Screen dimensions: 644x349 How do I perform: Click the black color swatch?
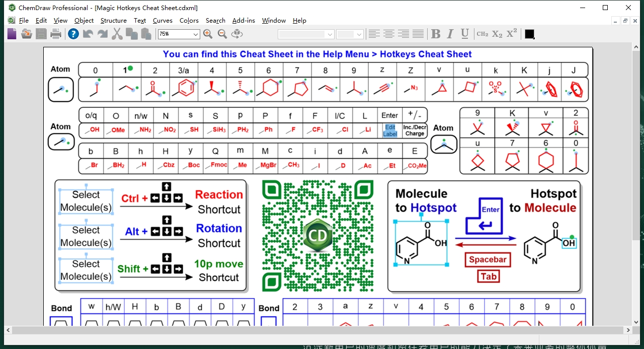pyautogui.click(x=529, y=34)
